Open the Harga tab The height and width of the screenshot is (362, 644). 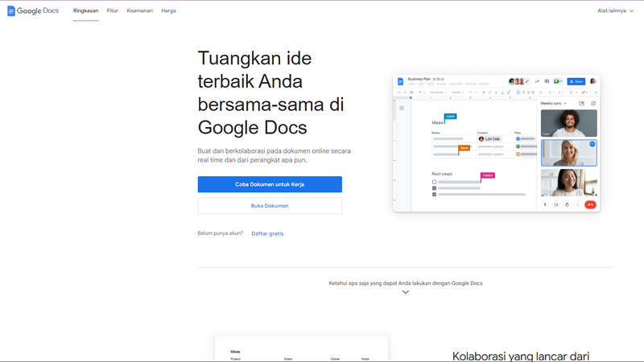(x=168, y=10)
